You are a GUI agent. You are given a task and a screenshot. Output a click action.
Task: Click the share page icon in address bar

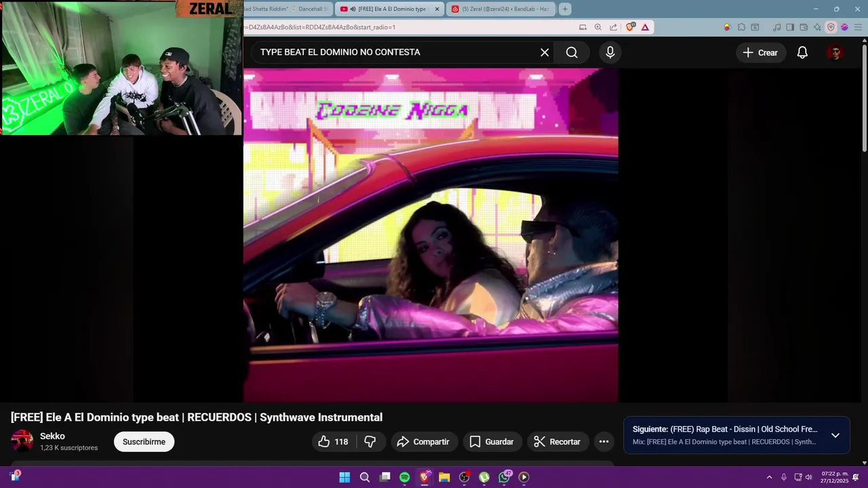(x=613, y=27)
